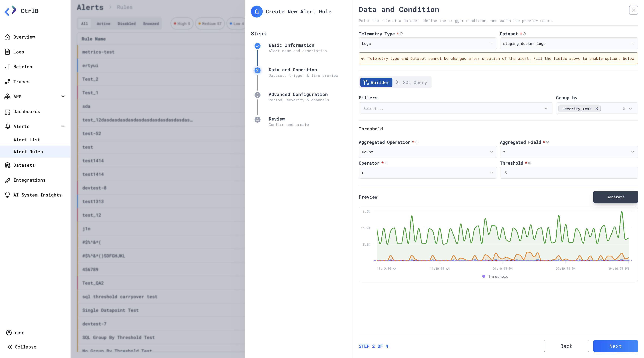This screenshot has width=644, height=358.
Task: Click Telemetry Type info icon
Action: (x=401, y=34)
